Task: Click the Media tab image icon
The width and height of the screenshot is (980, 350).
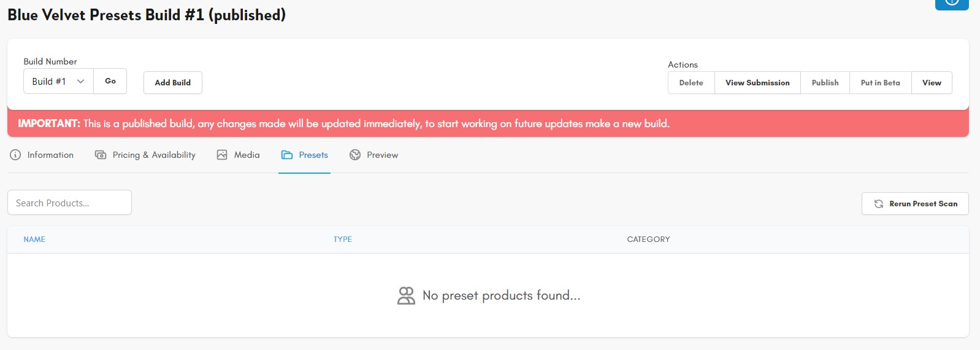Action: coord(222,155)
